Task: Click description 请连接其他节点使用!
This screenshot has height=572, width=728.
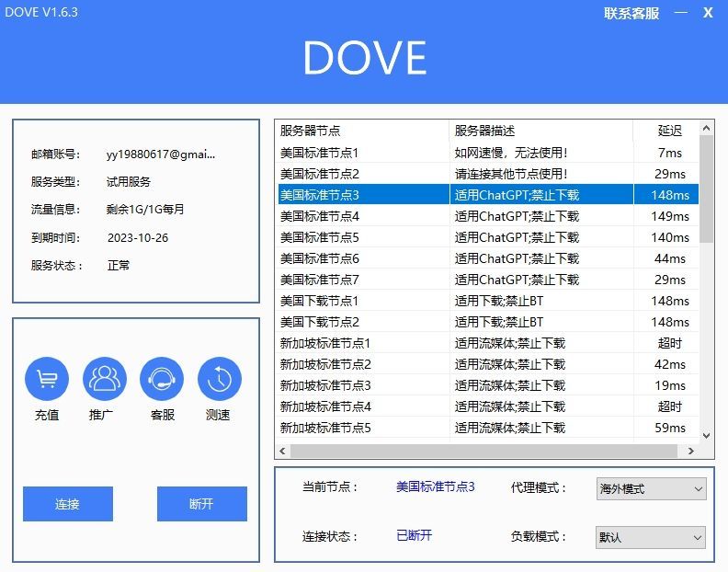Action: click(511, 174)
